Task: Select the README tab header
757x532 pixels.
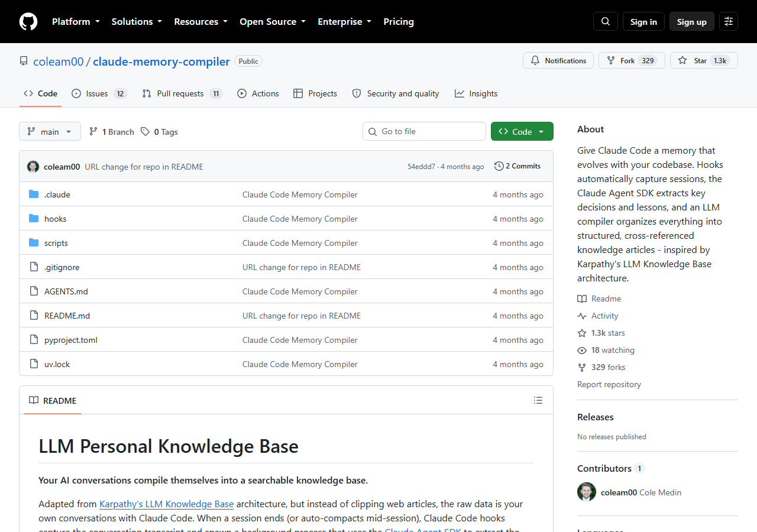Action: 53,400
